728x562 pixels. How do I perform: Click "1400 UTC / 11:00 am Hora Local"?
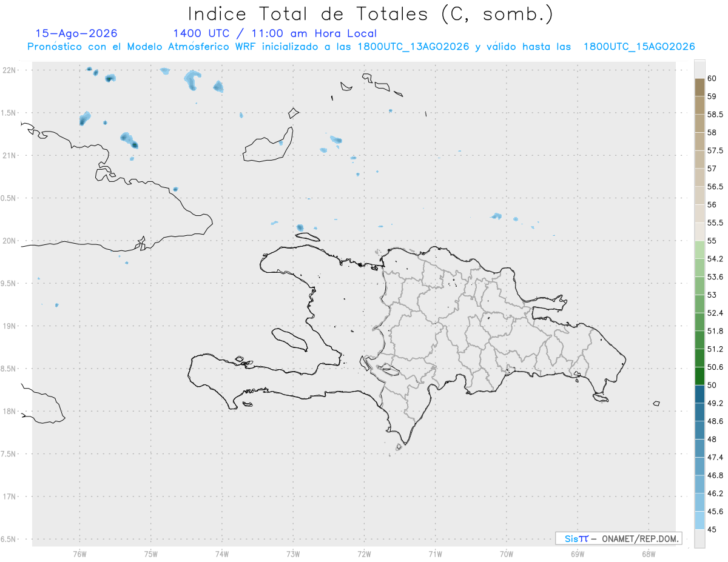[x=275, y=33]
